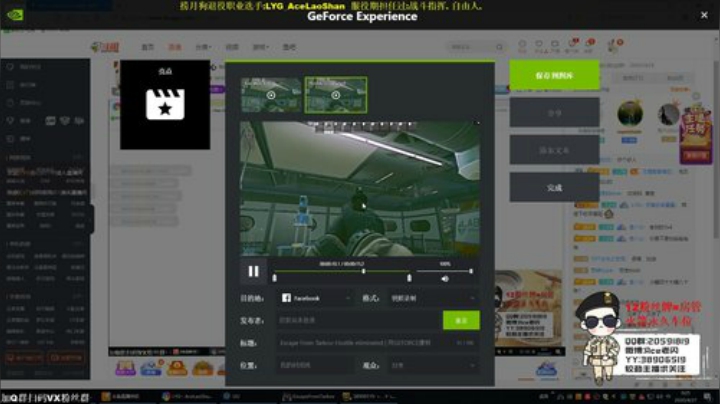This screenshot has height=404, width=720.
Task: Select the second highlighted clip thumbnail
Action: pyautogui.click(x=336, y=95)
